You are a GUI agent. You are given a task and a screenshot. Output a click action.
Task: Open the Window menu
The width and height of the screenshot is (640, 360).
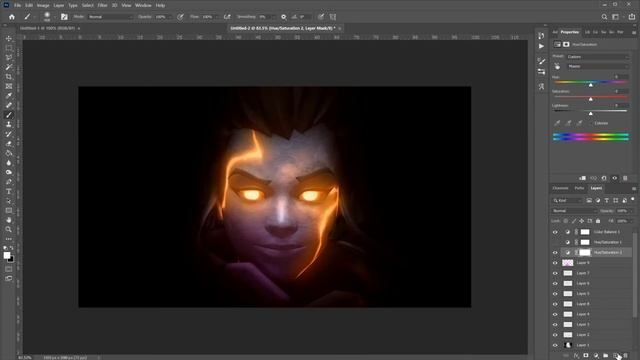(x=143, y=5)
